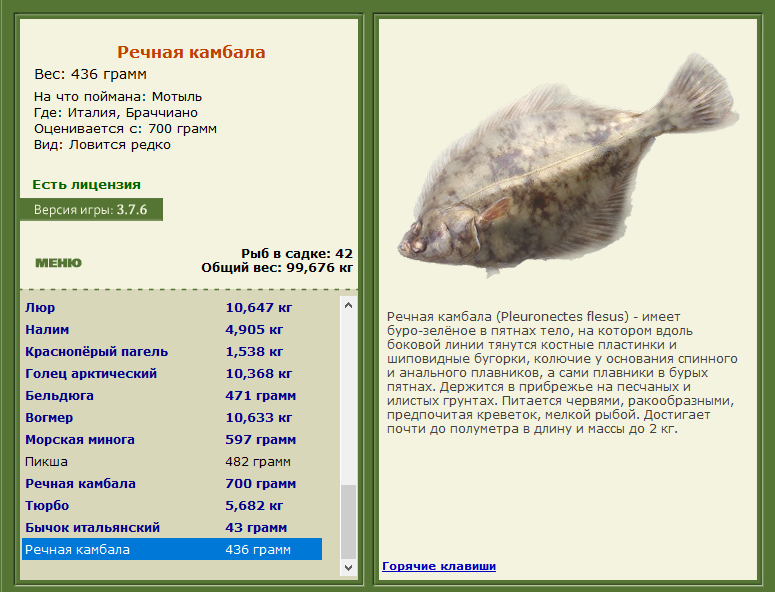This screenshot has width=775, height=592.
Task: Click the Вид: Ловится редко line
Action: tap(102, 145)
